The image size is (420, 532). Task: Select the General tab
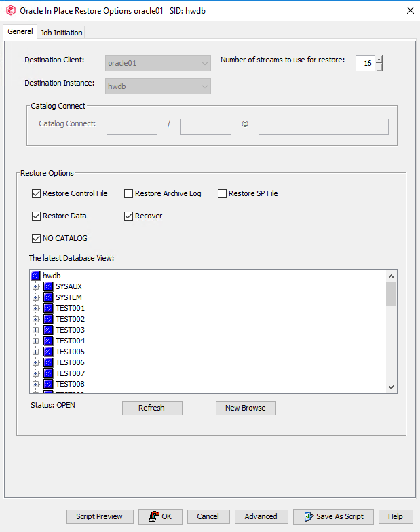20,32
